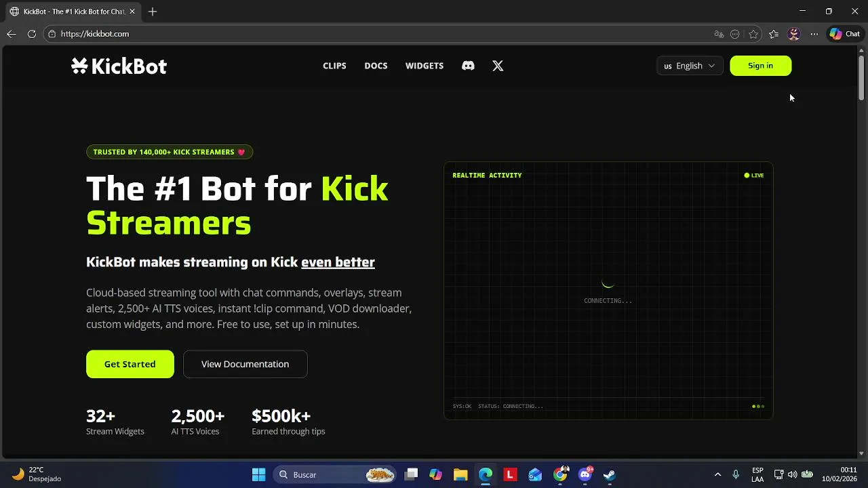Open File Explorer from the taskbar
Screen dimensions: 868x488
tap(460, 474)
